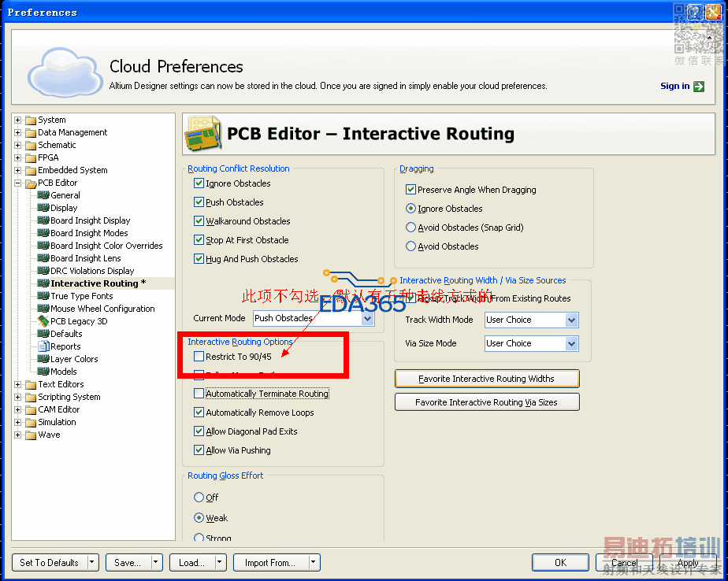This screenshot has height=581, width=728.
Task: Click Favorite Interactive Routing Widths button
Action: coord(487,379)
